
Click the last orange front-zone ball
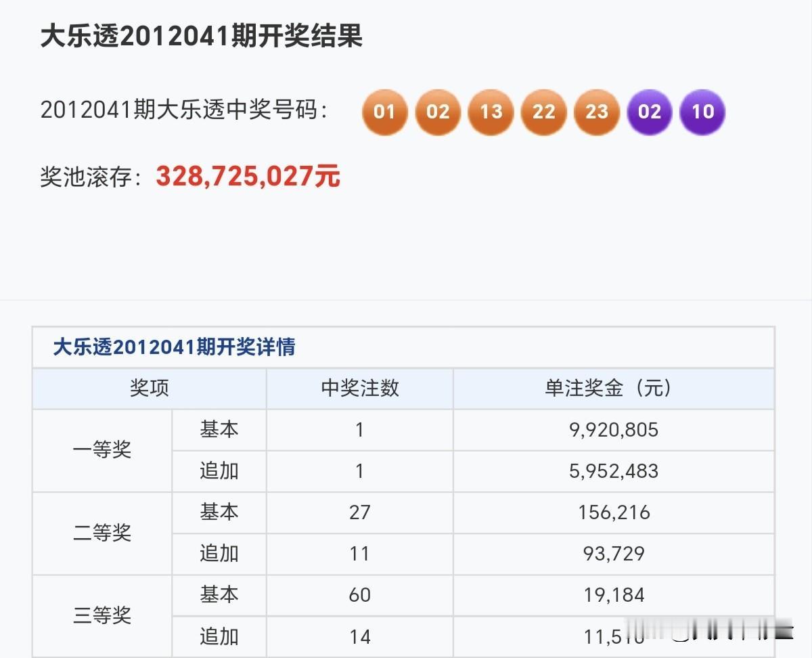(596, 112)
